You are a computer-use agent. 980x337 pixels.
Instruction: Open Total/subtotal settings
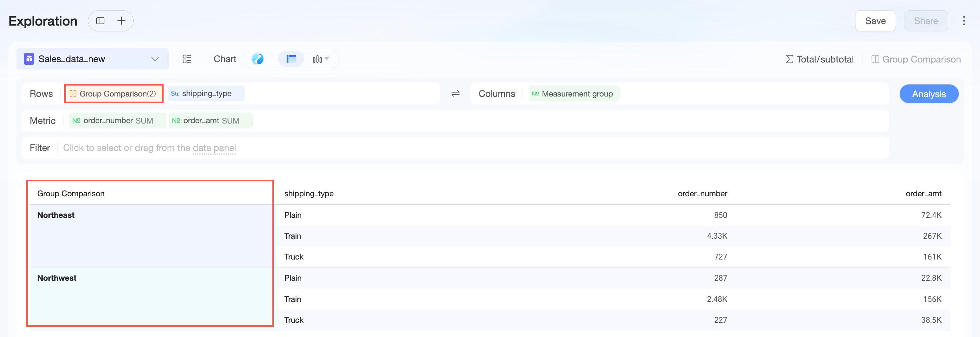[819, 60]
